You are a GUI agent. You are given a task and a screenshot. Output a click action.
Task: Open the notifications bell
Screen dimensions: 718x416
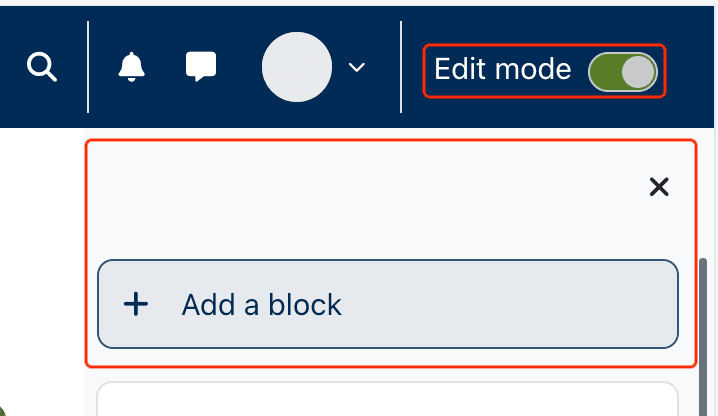pos(131,67)
